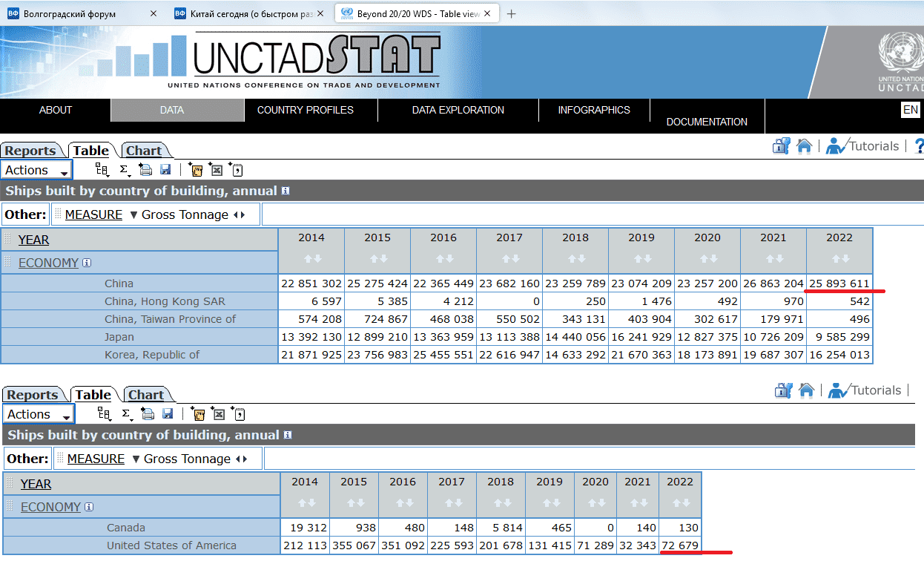Sort China table by 2014 using sort arrows
Screen dimensions: 924x567
(311, 259)
